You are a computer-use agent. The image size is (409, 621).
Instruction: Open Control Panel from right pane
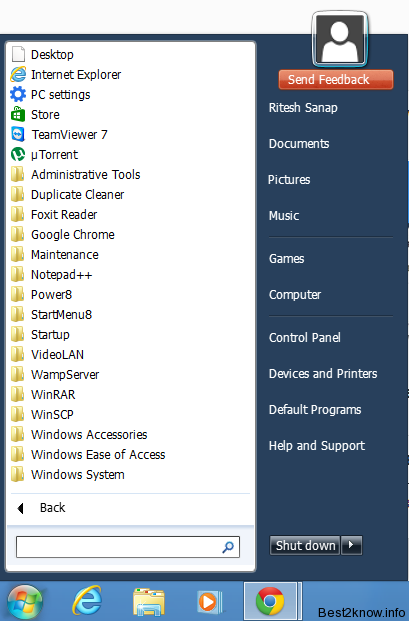(304, 337)
